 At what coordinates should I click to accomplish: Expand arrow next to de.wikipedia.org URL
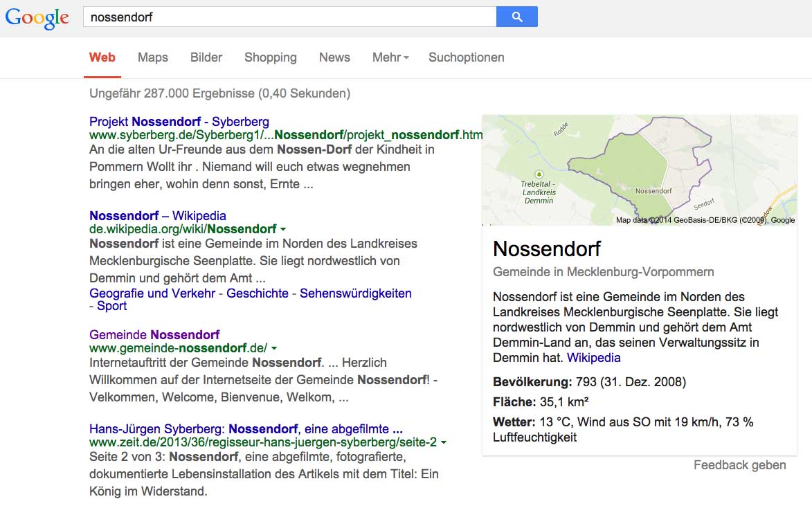pyautogui.click(x=283, y=229)
